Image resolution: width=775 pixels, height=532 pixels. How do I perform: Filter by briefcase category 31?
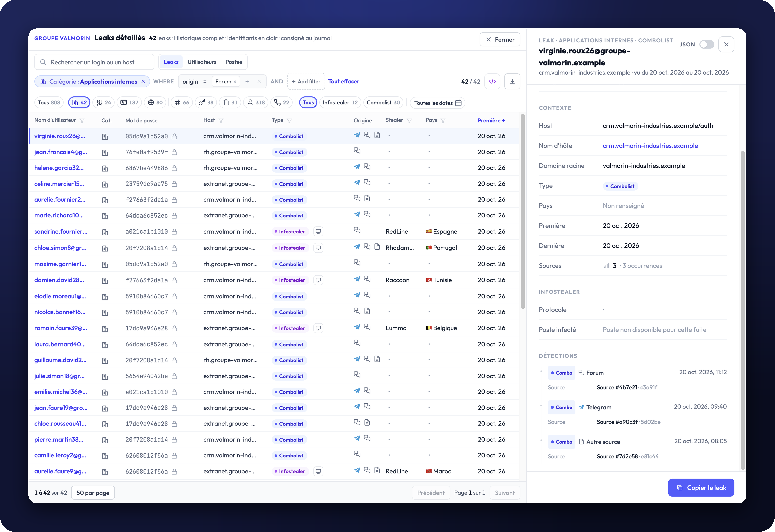(230, 103)
